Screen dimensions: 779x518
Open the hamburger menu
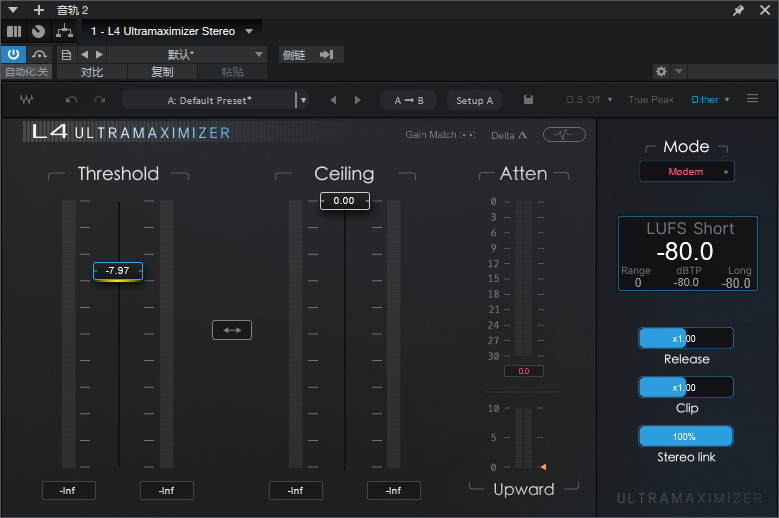[x=752, y=98]
